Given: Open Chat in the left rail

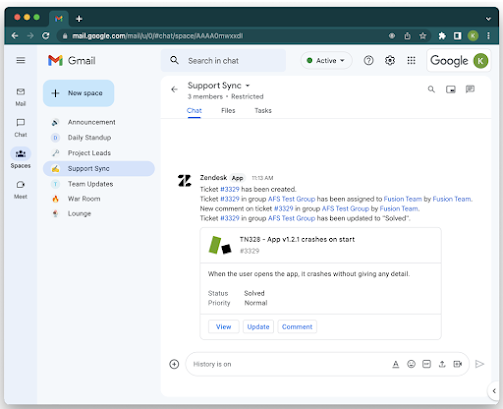Looking at the screenshot, I should 21,128.
